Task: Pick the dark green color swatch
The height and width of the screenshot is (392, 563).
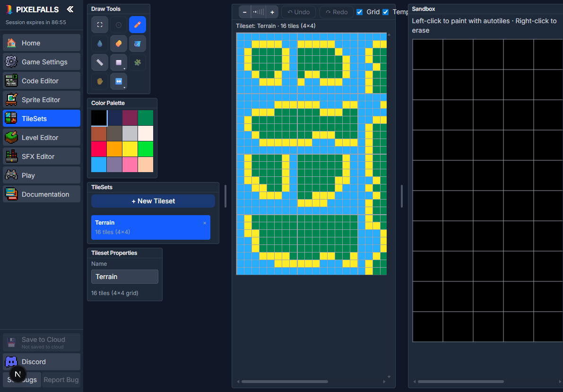Action: tap(146, 118)
